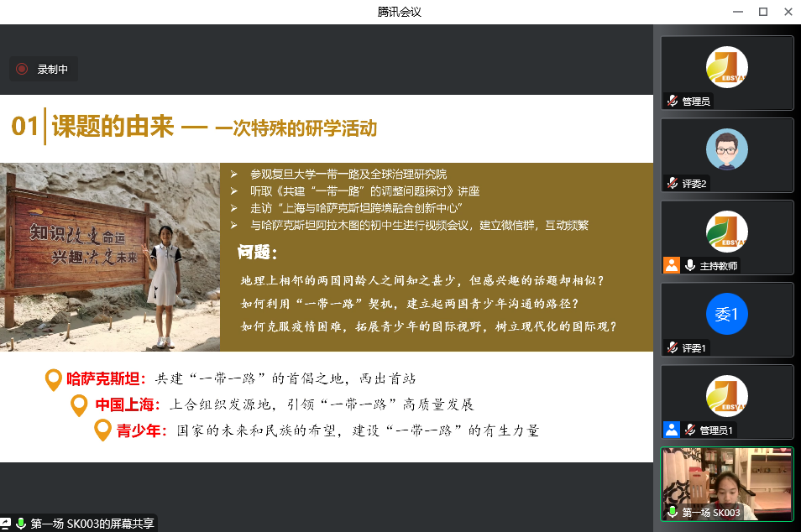Click the muted mic icon for 管理员
Image resolution: width=801 pixels, height=532 pixels.
pos(673,101)
